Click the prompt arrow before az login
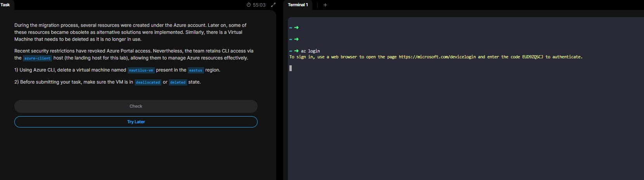Image resolution: width=644 pixels, height=180 pixels. coord(296,51)
